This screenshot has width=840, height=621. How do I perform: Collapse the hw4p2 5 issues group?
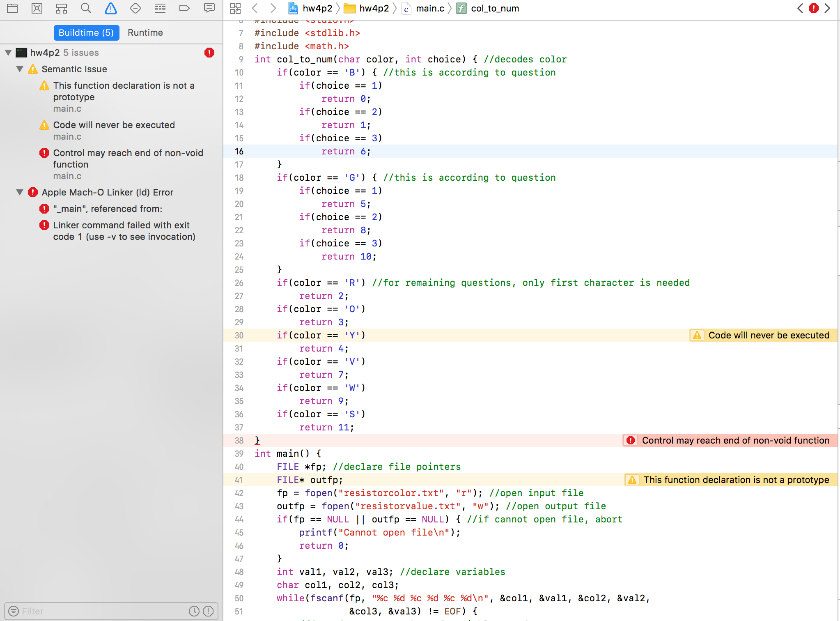[8, 53]
